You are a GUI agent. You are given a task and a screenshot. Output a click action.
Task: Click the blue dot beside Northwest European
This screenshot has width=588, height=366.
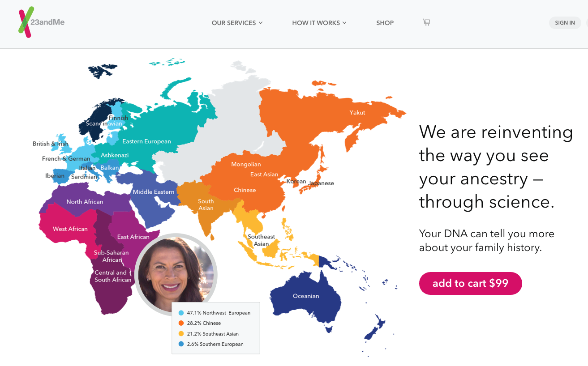[181, 313]
